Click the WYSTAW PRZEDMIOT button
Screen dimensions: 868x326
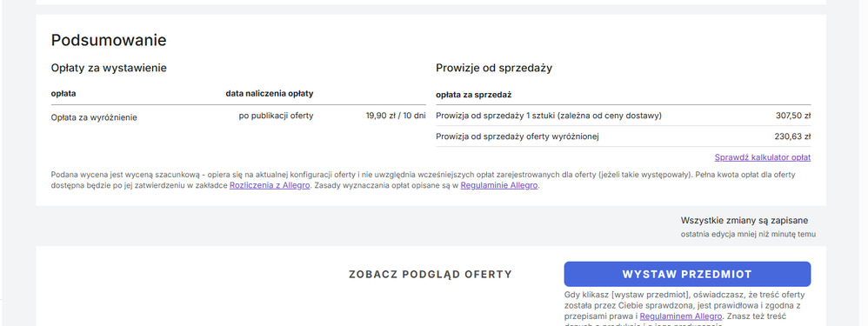click(x=687, y=274)
